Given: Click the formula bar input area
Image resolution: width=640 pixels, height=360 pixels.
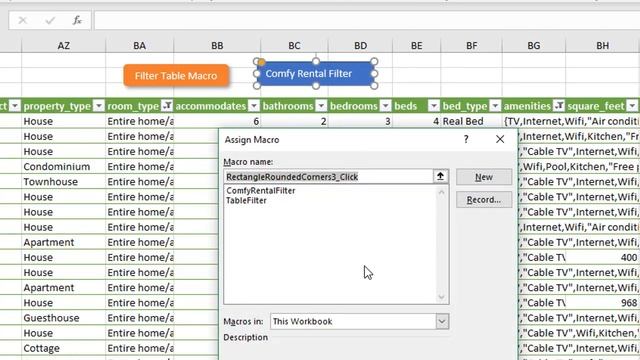Looking at the screenshot, I should point(367,20).
